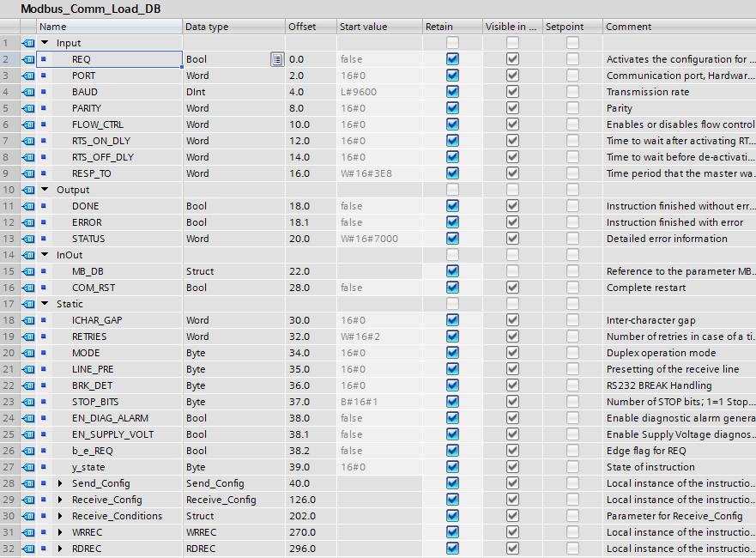The width and height of the screenshot is (756, 558).
Task: Click the tag icon beside row 15 MB_DB
Action: (27, 271)
